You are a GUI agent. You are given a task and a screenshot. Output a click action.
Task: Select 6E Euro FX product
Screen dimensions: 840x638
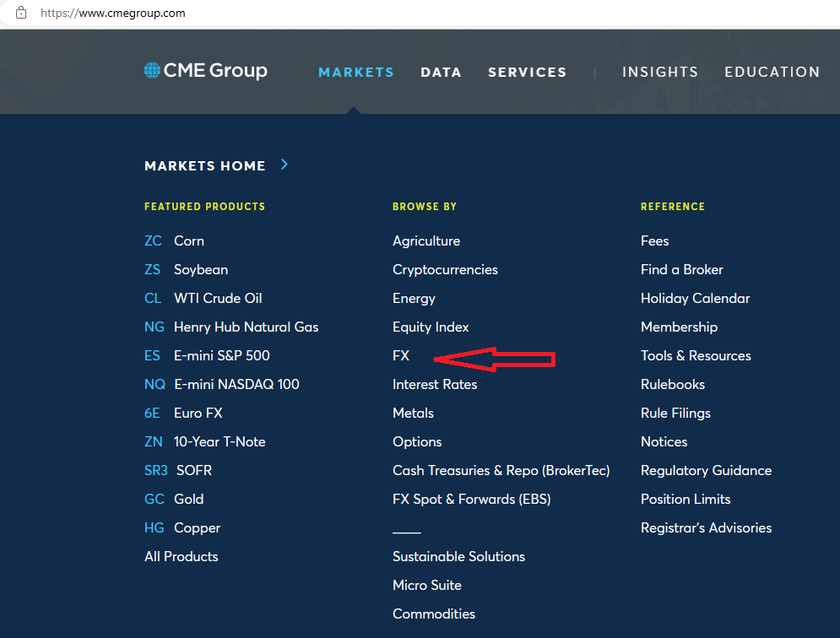coord(183,413)
